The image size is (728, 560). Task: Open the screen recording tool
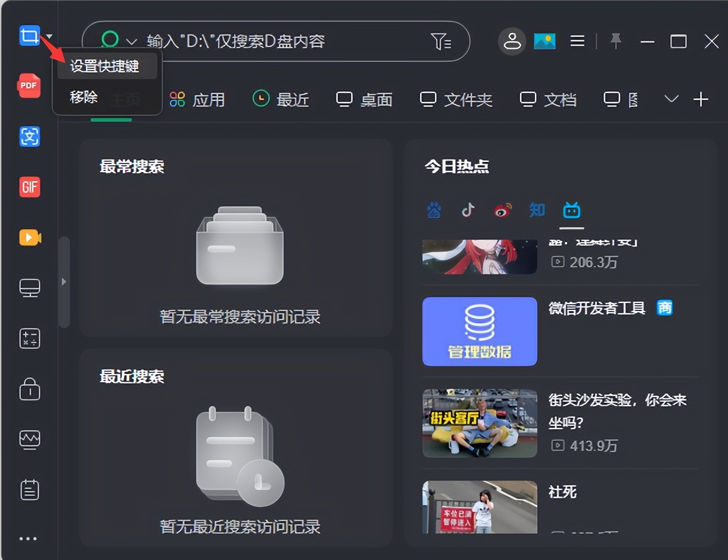[29, 238]
